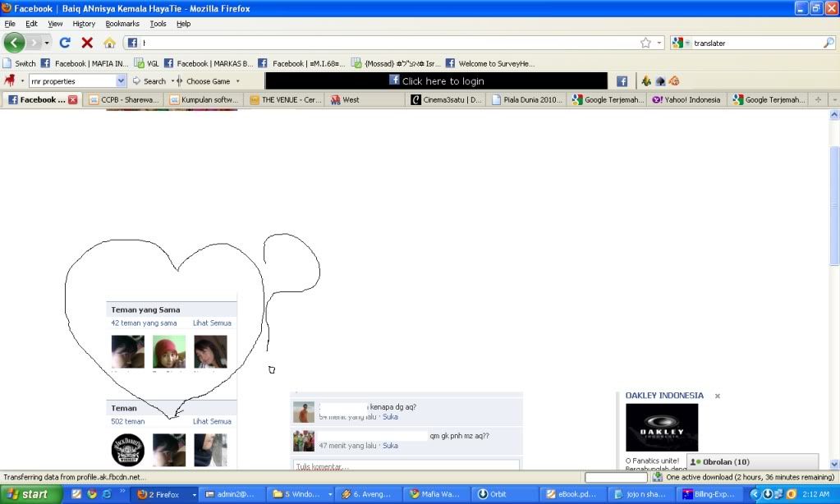Image resolution: width=840 pixels, height=504 pixels.
Task: Switch to the Orbit taskbar window
Action: coord(504,494)
